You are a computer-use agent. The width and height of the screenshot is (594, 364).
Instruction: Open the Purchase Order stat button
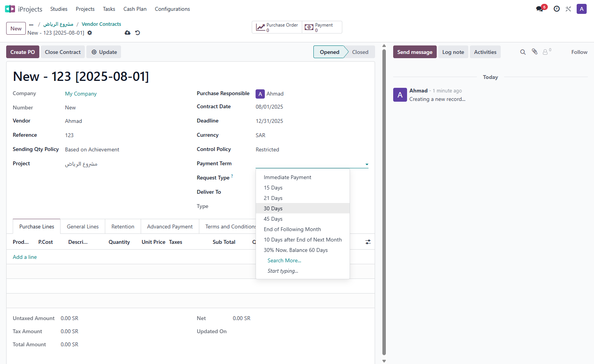(277, 27)
